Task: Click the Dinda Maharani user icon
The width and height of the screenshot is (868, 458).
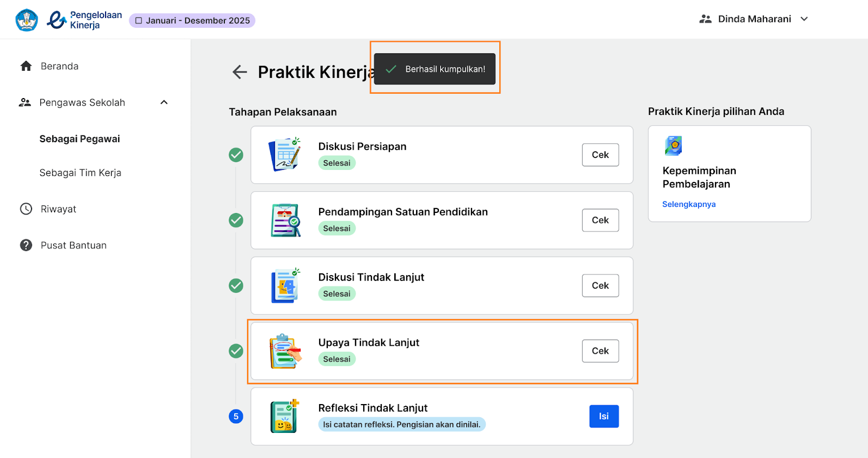Action: tap(705, 19)
